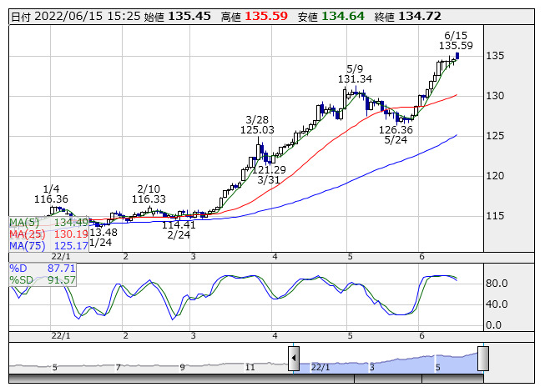Click the 126.36 5/24 low label
This screenshot has width=545, height=392.
pyautogui.click(x=396, y=135)
